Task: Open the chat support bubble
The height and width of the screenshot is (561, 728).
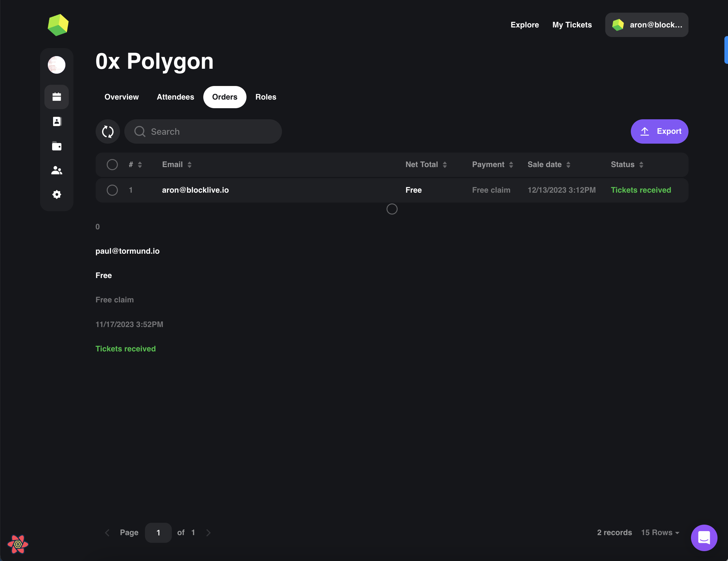Action: 704,538
